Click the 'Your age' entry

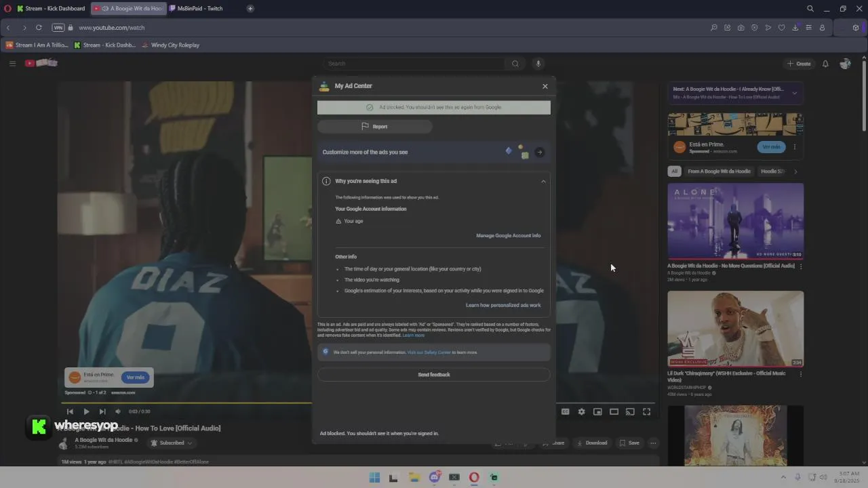tap(349, 221)
